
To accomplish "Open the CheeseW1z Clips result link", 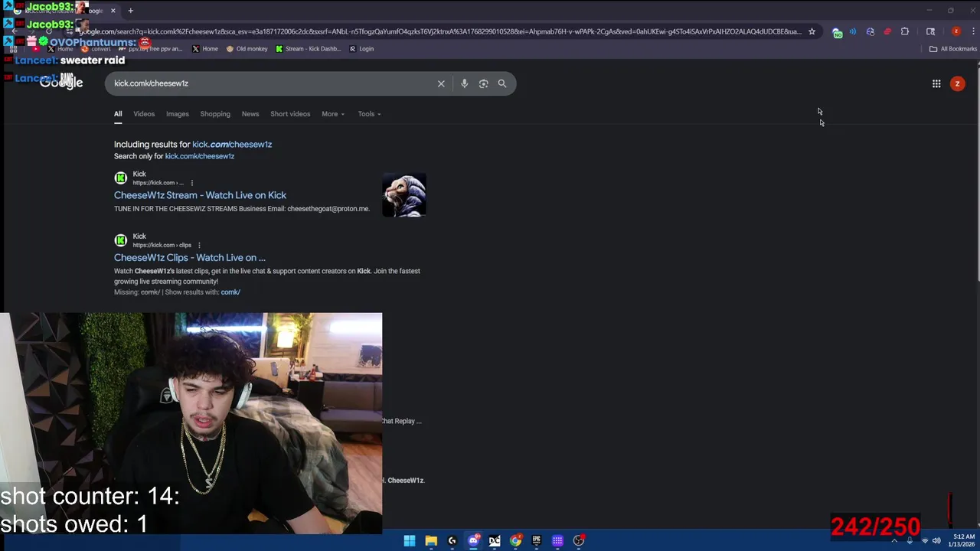I will pyautogui.click(x=190, y=258).
